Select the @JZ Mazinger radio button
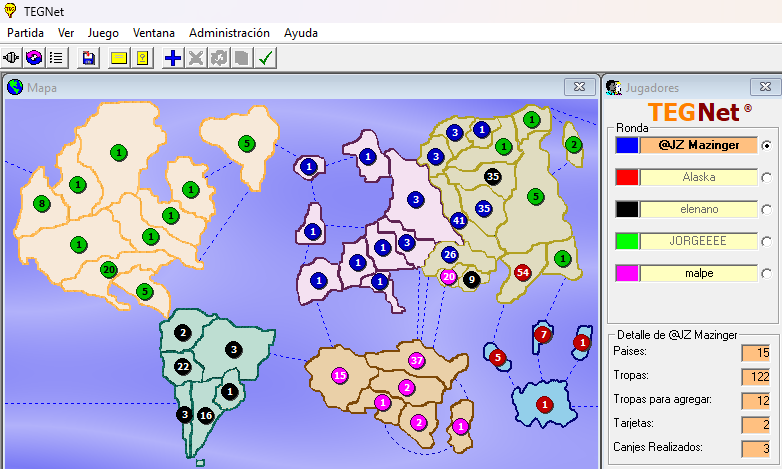 (x=767, y=145)
